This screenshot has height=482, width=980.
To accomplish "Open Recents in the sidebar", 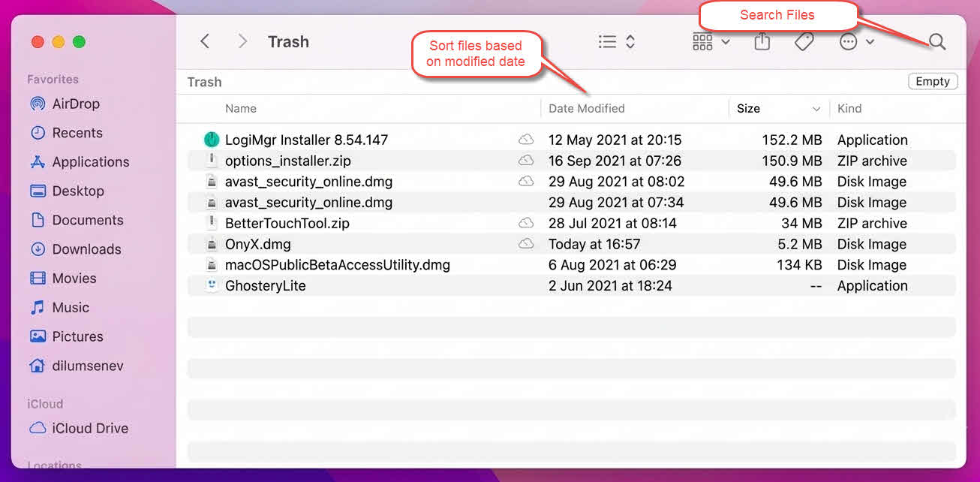I will pos(66,133).
